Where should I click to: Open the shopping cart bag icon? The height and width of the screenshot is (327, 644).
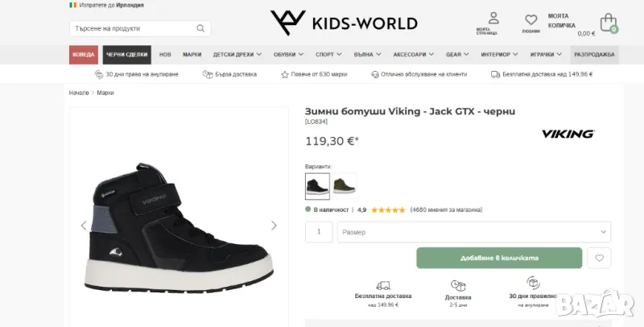click(609, 23)
